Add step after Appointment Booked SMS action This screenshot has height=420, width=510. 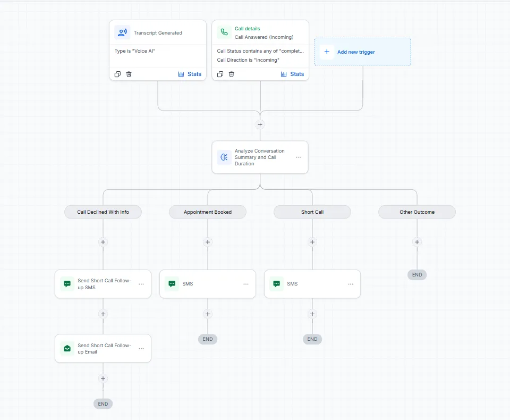208,314
